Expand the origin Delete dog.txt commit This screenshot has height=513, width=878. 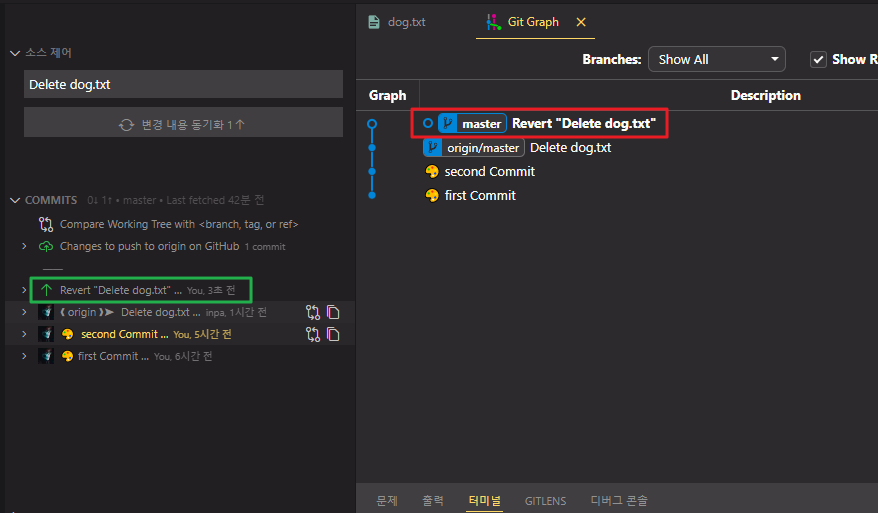[x=24, y=312]
